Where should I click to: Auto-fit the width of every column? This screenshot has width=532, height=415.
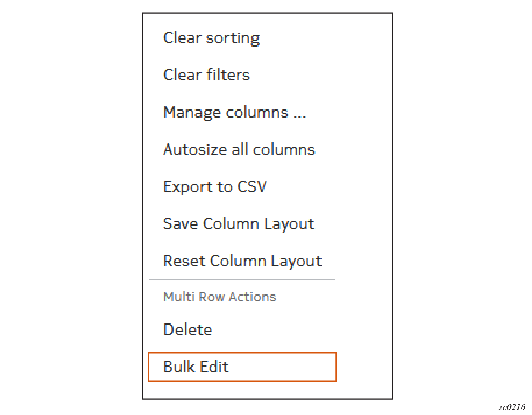(239, 150)
